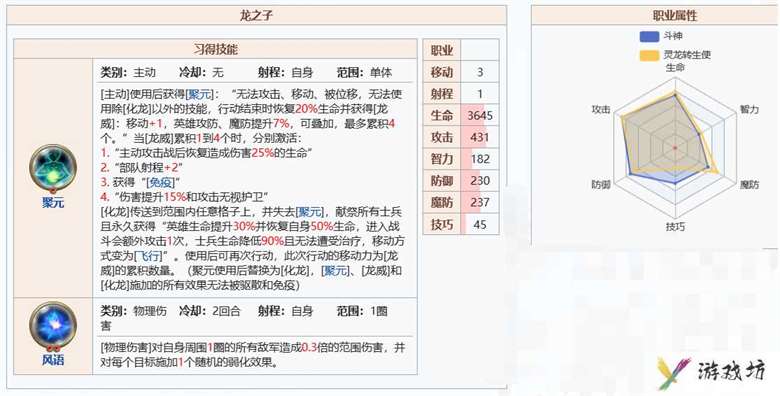780x396 pixels.
Task: Select the 生命 stat row value 3645
Action: (x=480, y=116)
